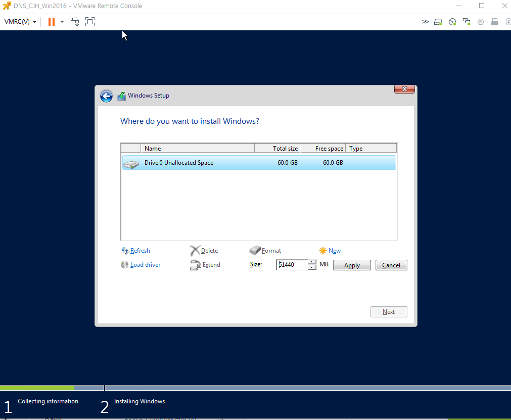Click the Send Ctrl+Alt+Del toolbar icon
511x420 pixels.
75,22
